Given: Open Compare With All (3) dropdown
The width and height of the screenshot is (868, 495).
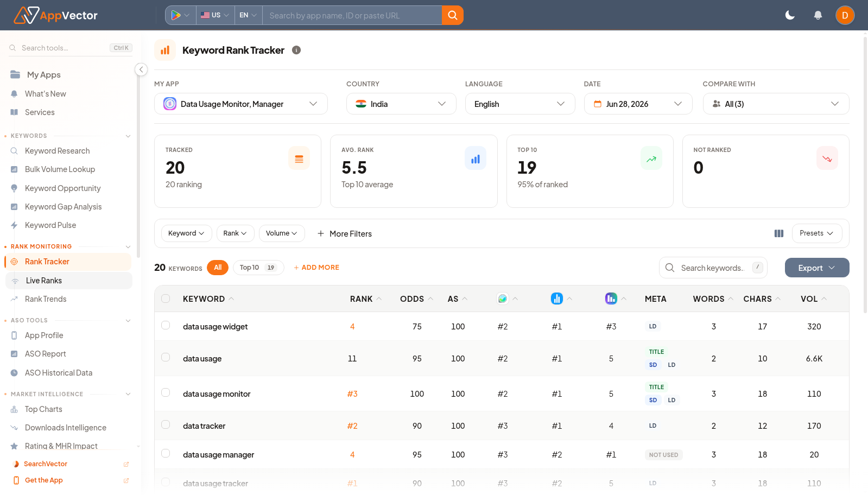Looking at the screenshot, I should [x=776, y=104].
